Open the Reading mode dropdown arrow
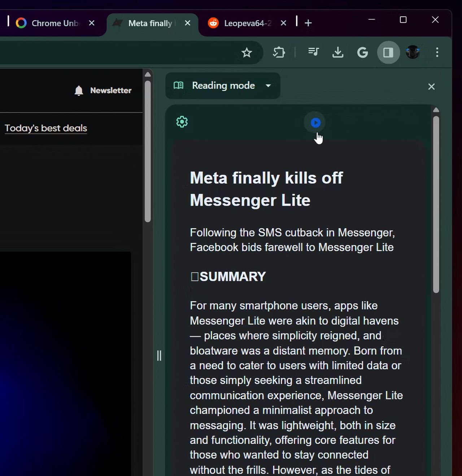 (268, 86)
